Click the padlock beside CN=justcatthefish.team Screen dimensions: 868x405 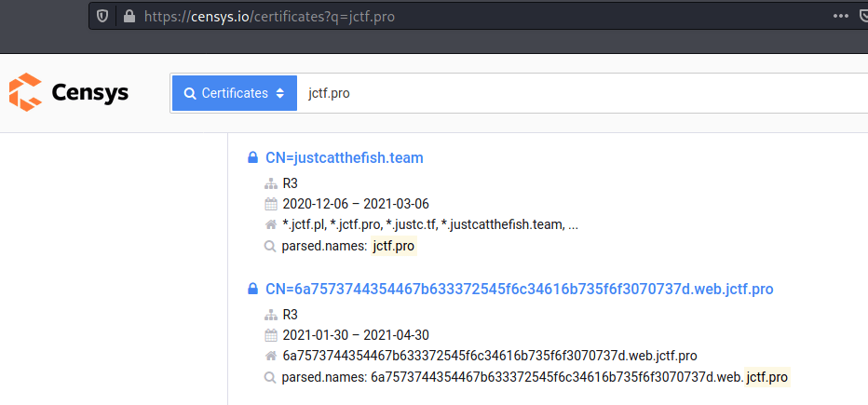click(252, 158)
